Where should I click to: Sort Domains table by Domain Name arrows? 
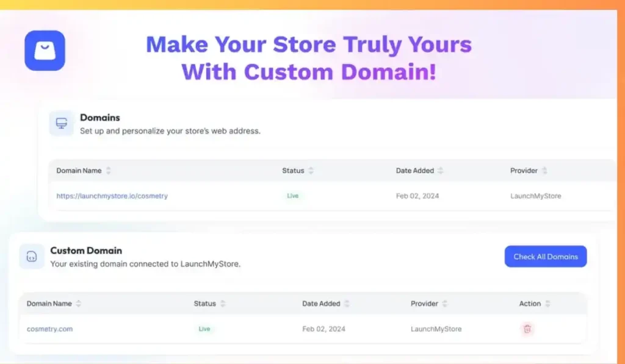[109, 171]
